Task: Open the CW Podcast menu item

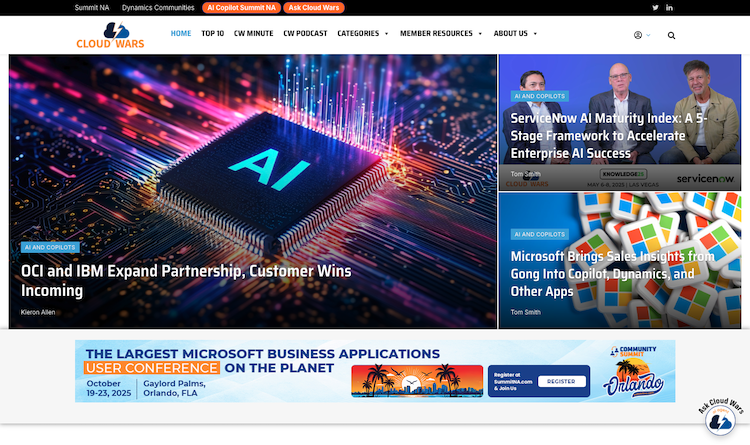Action: tap(305, 33)
